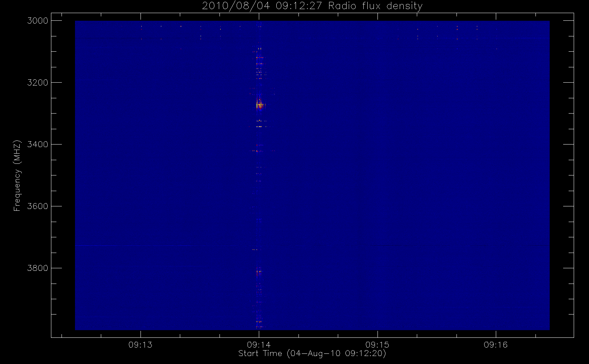Click the plot title "2010/08/04 09:12:27 Radio flux density"
The height and width of the screenshot is (364, 589).
pos(312,6)
